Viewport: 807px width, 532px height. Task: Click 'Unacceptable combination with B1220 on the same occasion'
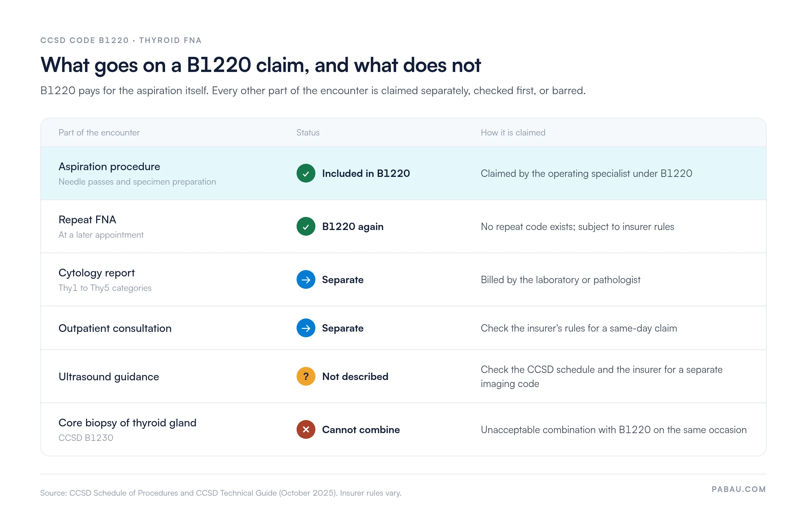pyautogui.click(x=613, y=430)
